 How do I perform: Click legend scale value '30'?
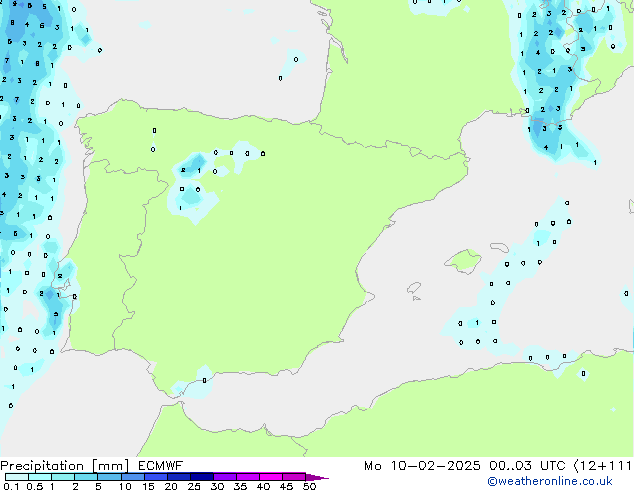(x=217, y=486)
